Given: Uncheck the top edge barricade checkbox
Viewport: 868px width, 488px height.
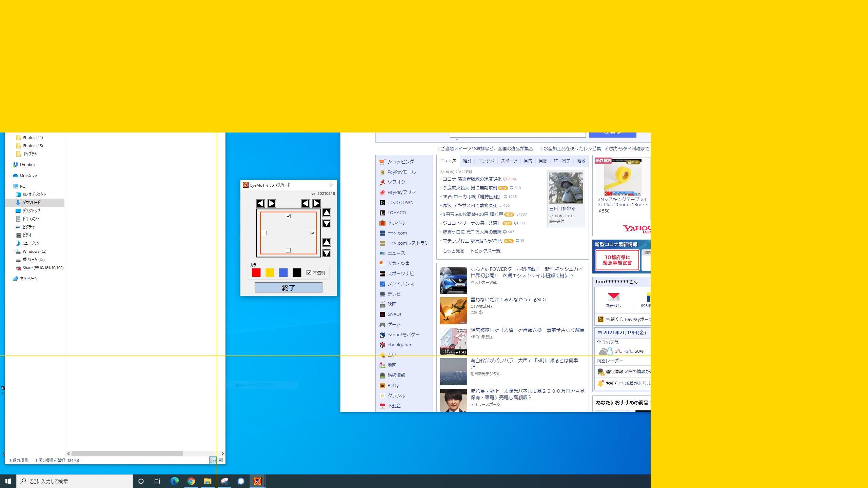Looking at the screenshot, I should tap(288, 216).
